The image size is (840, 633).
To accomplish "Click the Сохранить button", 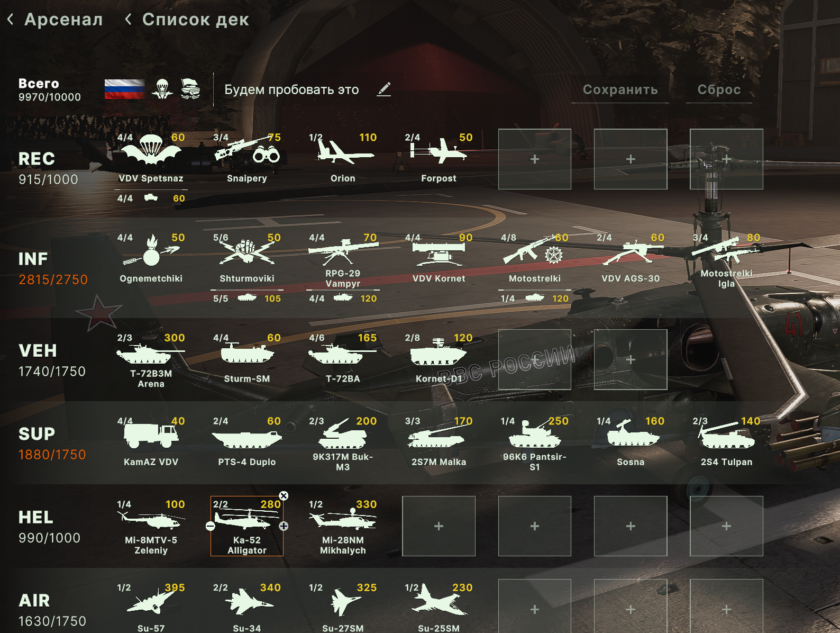I will (620, 89).
